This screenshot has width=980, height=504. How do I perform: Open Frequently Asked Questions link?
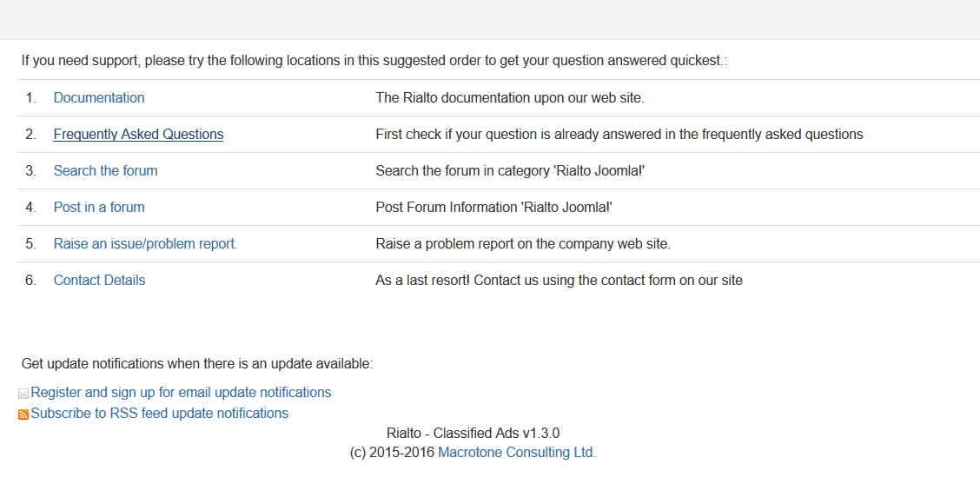(x=138, y=135)
